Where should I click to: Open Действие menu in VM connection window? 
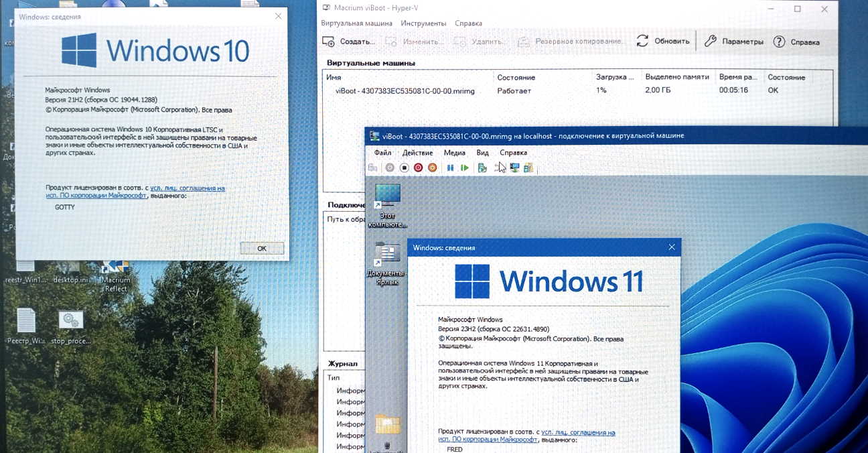[x=417, y=153]
